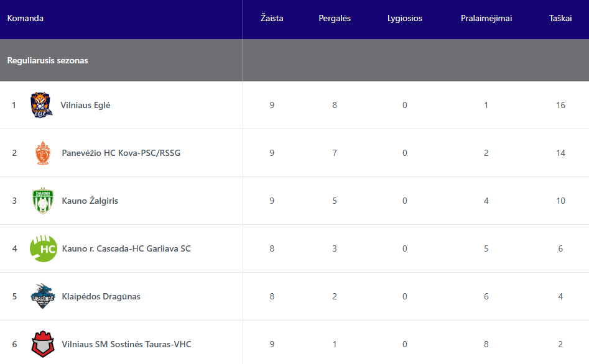Click the Sostinės Tauras-VHC red logo

tap(43, 344)
